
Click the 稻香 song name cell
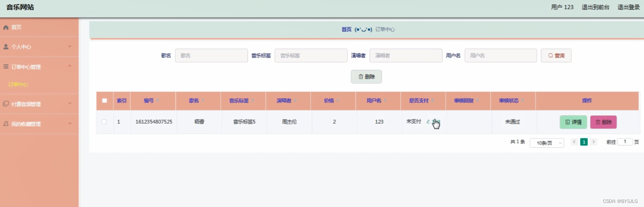click(x=199, y=122)
